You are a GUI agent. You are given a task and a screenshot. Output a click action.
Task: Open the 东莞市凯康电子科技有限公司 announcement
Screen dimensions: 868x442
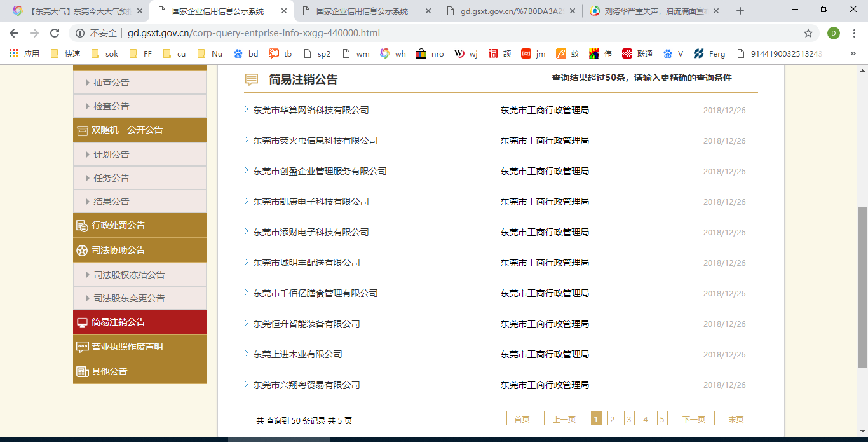[311, 202]
